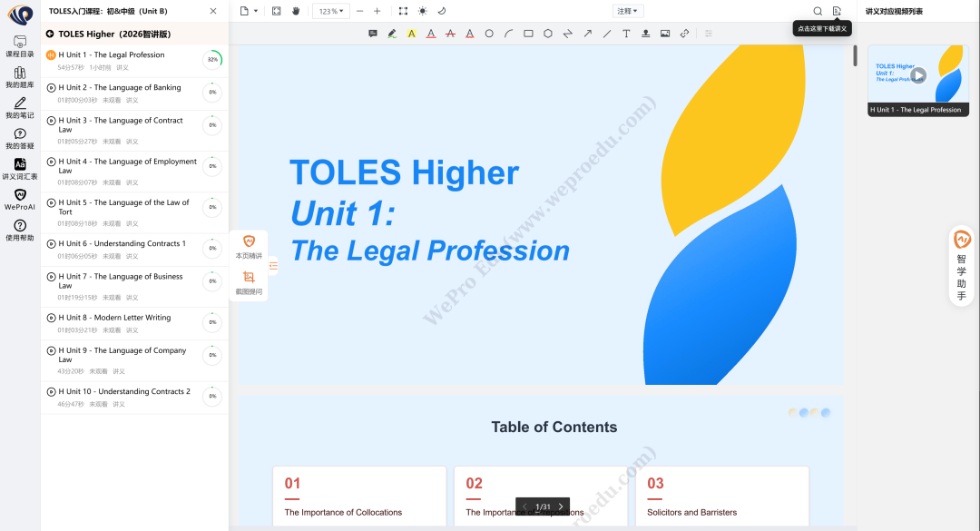Viewport: 980px width, 531px height.
Task: Open H Unit 9 - Language of Company Law
Action: click(x=134, y=360)
